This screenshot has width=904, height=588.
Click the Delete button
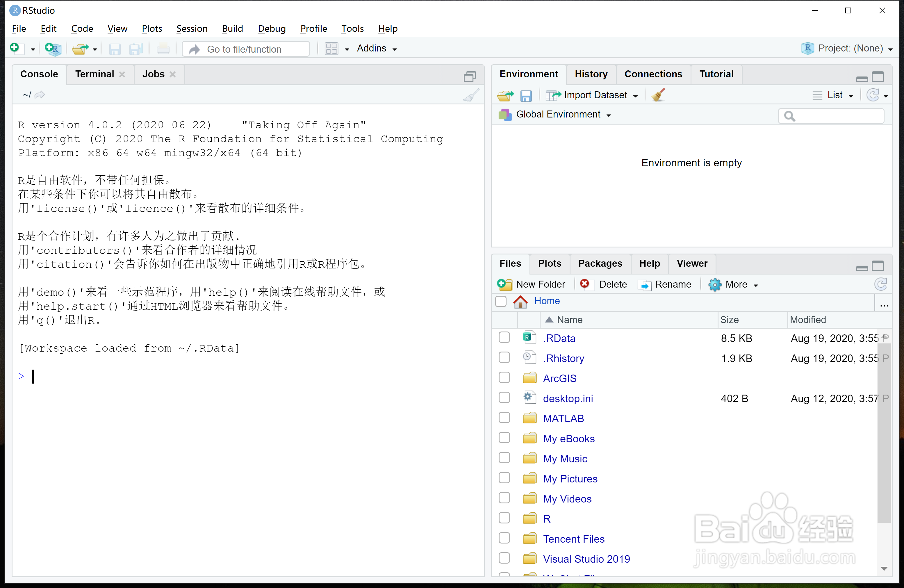coord(604,284)
